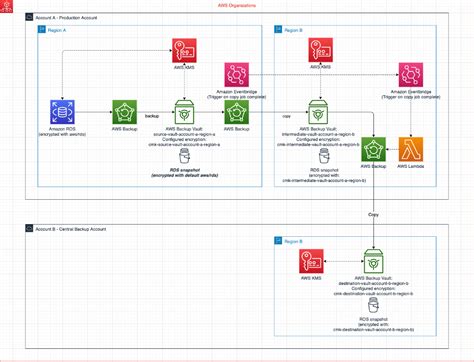Click the Copy label on the cross-account arrow
The image size is (474, 362).
pos(373,214)
